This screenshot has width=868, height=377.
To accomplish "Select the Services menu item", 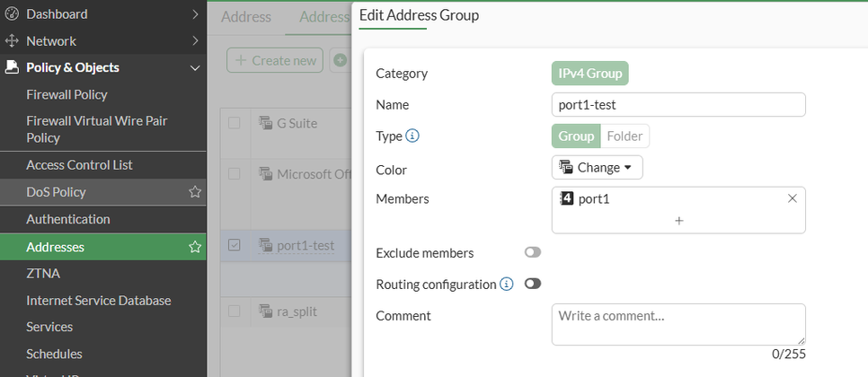I will click(x=49, y=327).
